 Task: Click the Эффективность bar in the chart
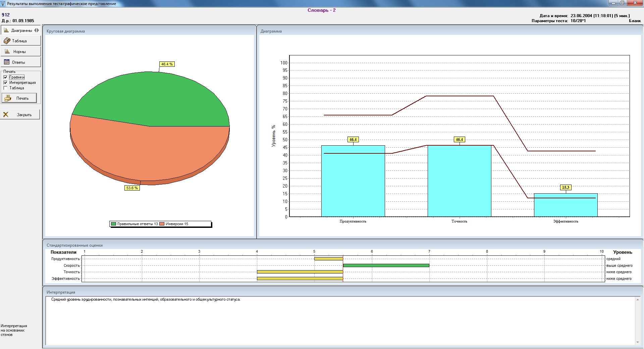566,205
